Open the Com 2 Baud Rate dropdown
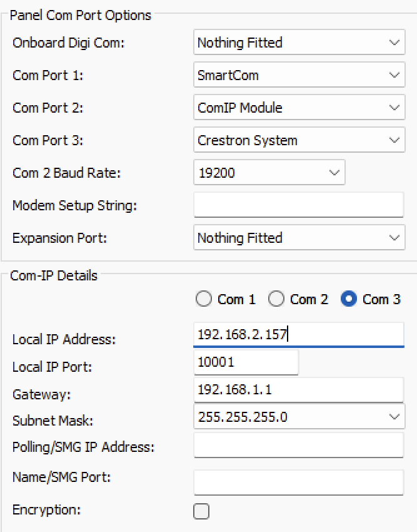Viewport: 417px width, 532px height. pyautogui.click(x=269, y=173)
